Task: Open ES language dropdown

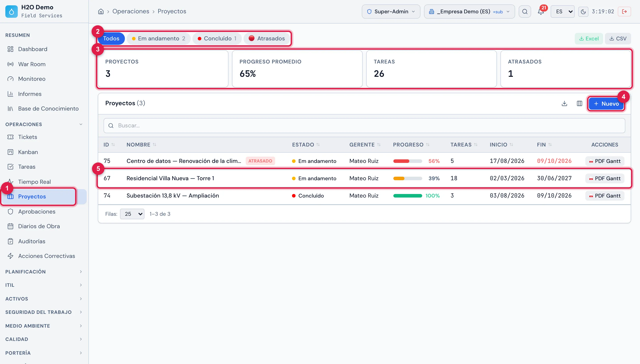Action: coord(562,12)
